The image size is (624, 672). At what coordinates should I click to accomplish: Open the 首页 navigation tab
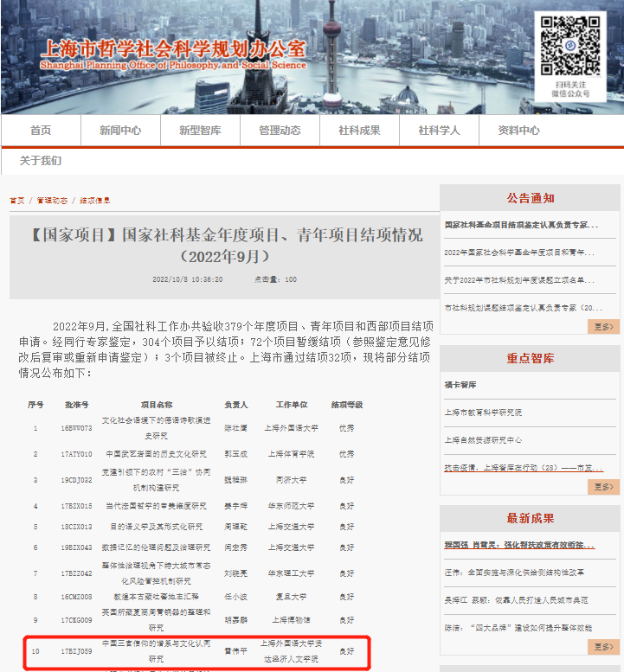[41, 131]
